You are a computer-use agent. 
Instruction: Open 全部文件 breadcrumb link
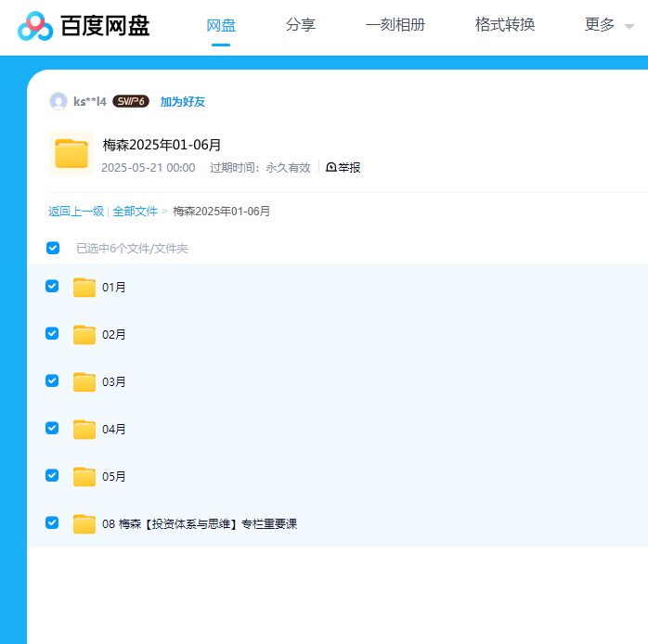[x=136, y=212]
